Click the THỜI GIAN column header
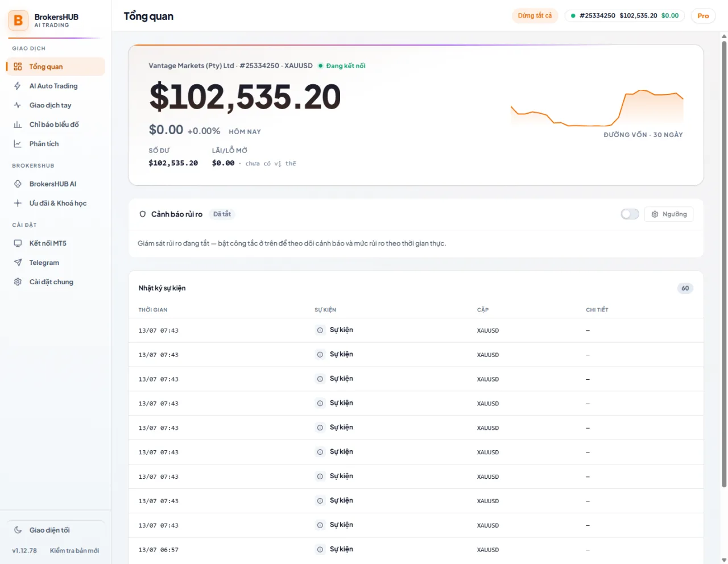Screen dimensions: 728x564 pos(153,310)
